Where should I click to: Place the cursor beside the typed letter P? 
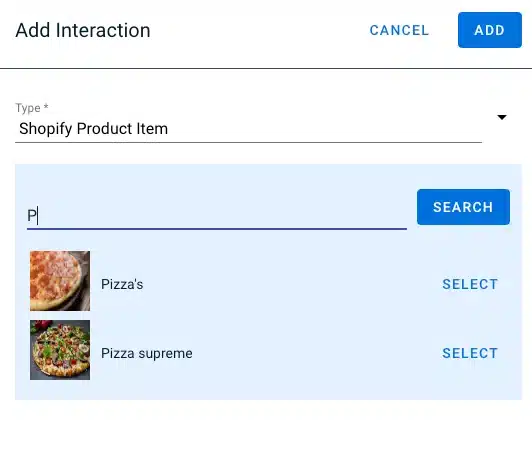click(38, 215)
